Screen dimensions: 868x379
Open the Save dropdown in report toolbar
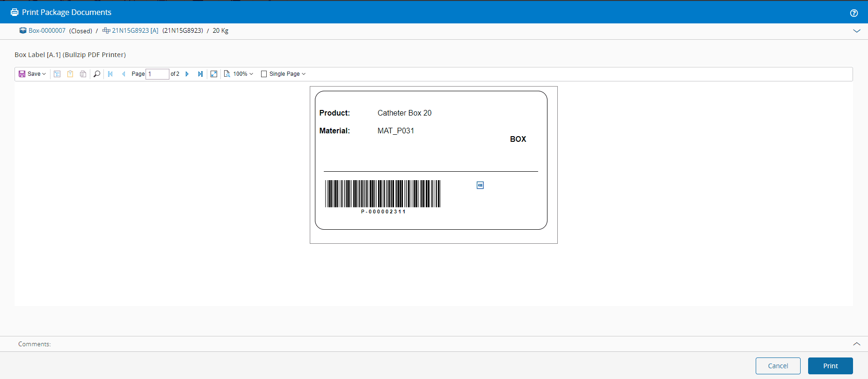(32, 74)
